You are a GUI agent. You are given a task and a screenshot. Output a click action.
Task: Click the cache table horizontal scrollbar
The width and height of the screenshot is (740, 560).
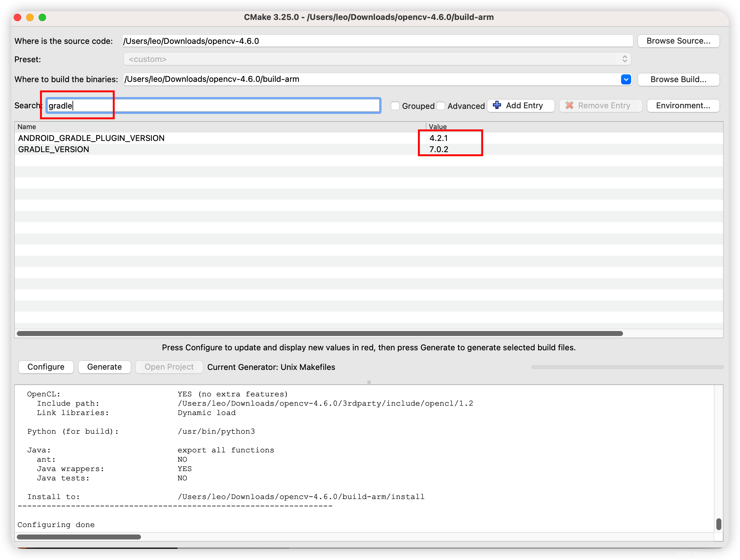pyautogui.click(x=320, y=334)
